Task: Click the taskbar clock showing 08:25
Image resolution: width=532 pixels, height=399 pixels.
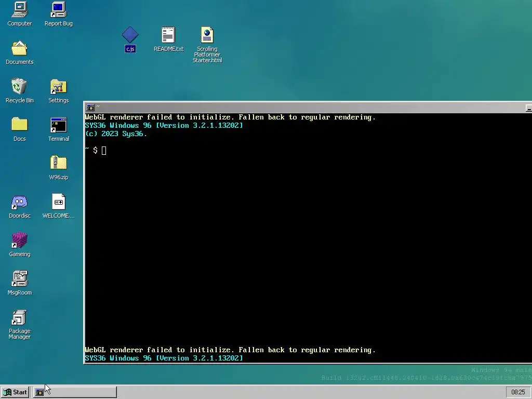Action: tap(518, 392)
